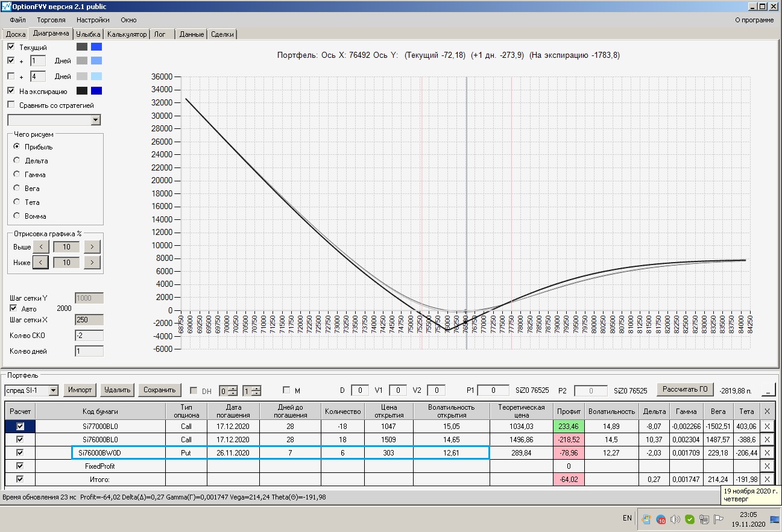Image resolution: width=782 pixels, height=532 pixels.
Task: Open the network tray icon
Action: coord(704,519)
